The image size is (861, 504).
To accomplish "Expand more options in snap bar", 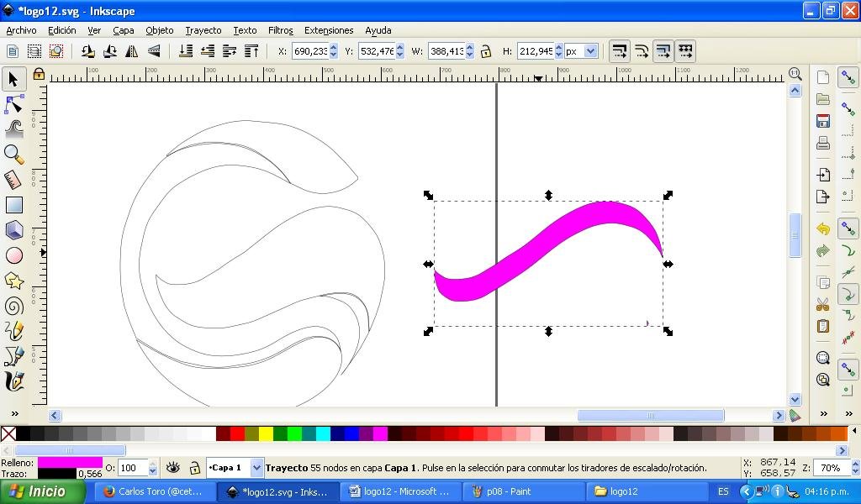I will 849,413.
